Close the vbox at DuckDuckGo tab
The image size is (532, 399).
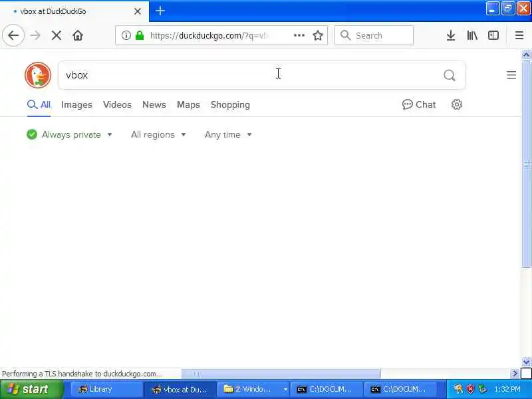pyautogui.click(x=138, y=11)
